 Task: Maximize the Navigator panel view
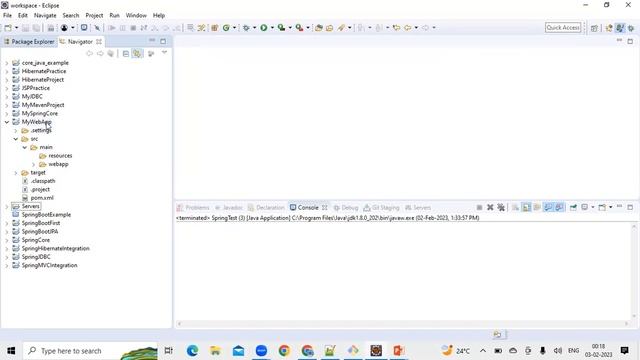pyautogui.click(x=163, y=41)
